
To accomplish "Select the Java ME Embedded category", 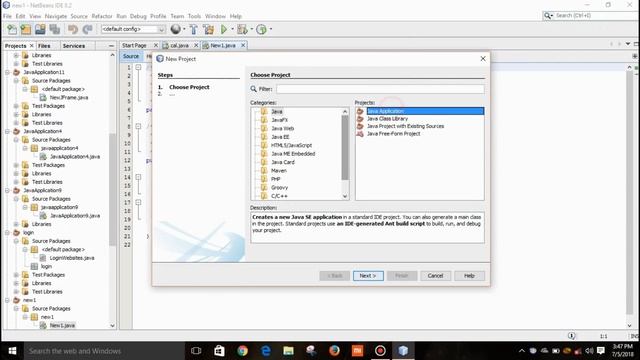I will point(293,154).
